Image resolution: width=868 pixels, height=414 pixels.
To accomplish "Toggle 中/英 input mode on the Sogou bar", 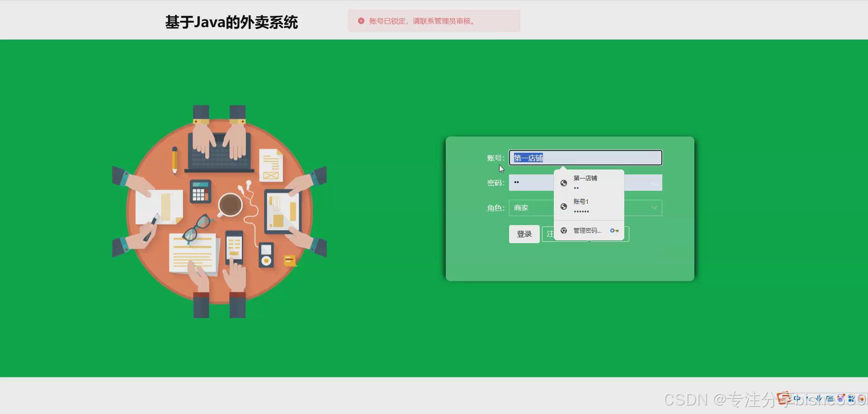I will (x=797, y=399).
